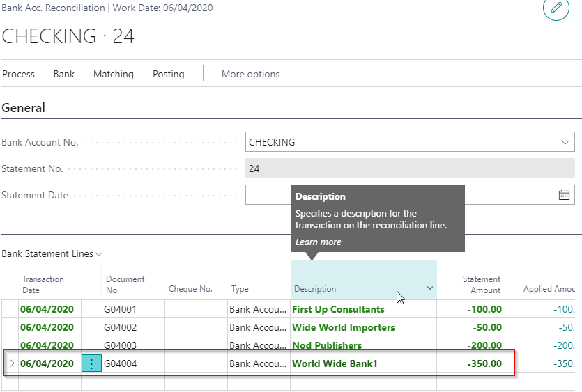The image size is (582, 392).
Task: Expand the Bank Account No. dropdown
Action: (x=564, y=142)
